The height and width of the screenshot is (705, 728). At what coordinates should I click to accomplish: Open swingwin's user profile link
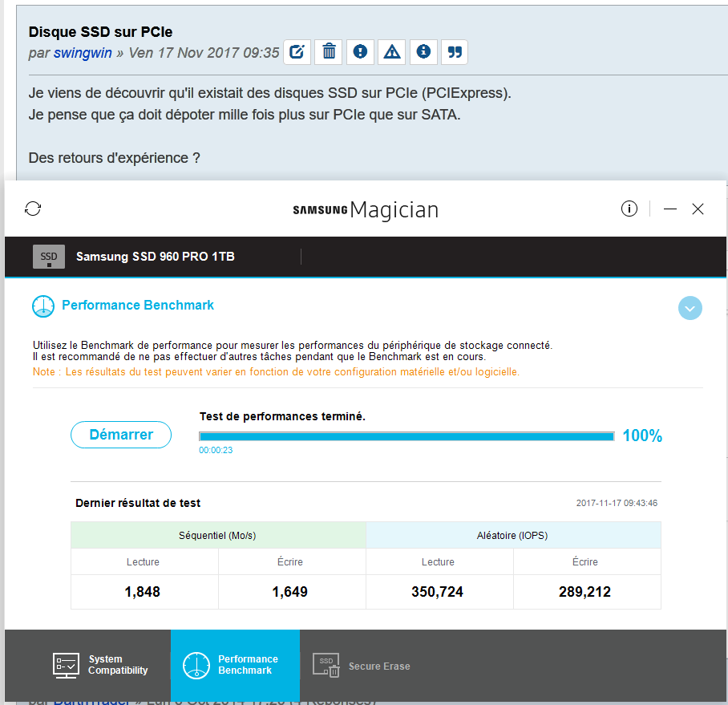click(83, 53)
